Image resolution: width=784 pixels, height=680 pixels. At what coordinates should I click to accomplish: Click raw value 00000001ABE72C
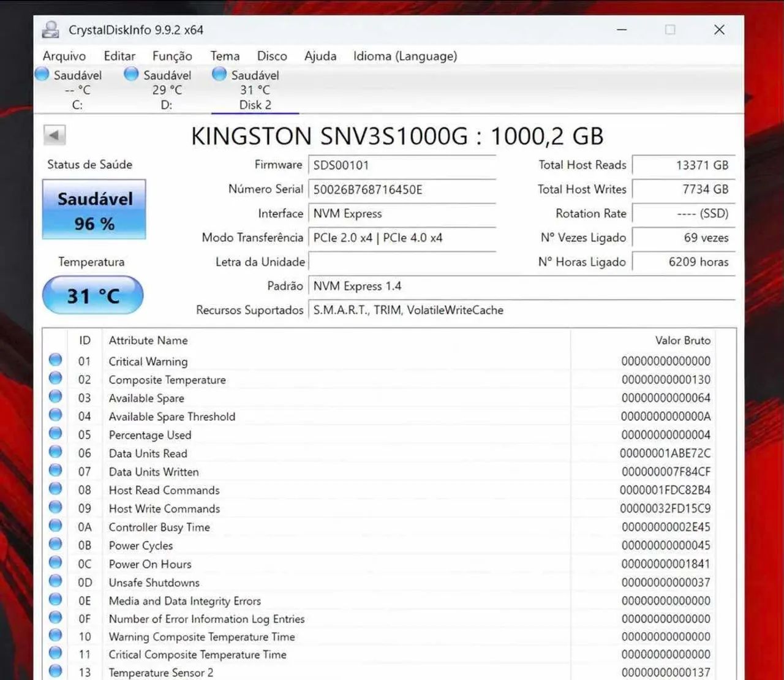click(x=665, y=453)
